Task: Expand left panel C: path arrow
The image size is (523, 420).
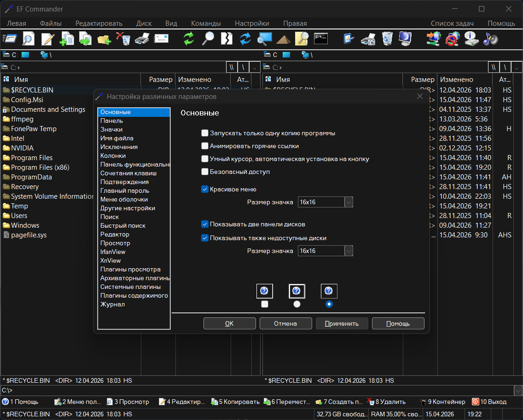Action: [19, 68]
